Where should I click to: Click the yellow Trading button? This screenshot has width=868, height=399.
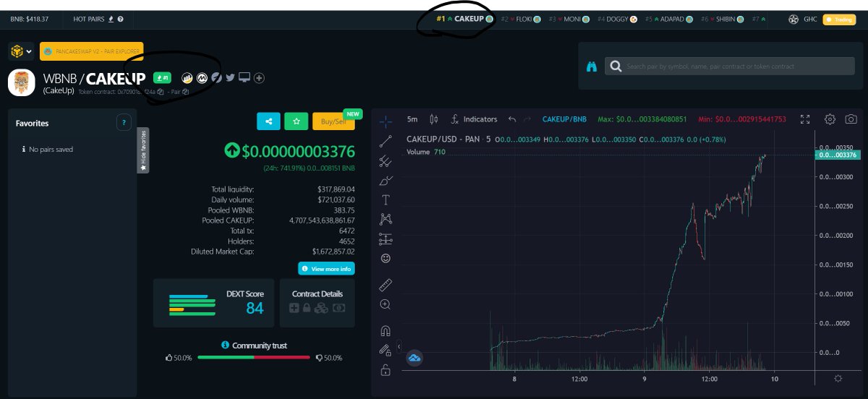pyautogui.click(x=839, y=19)
